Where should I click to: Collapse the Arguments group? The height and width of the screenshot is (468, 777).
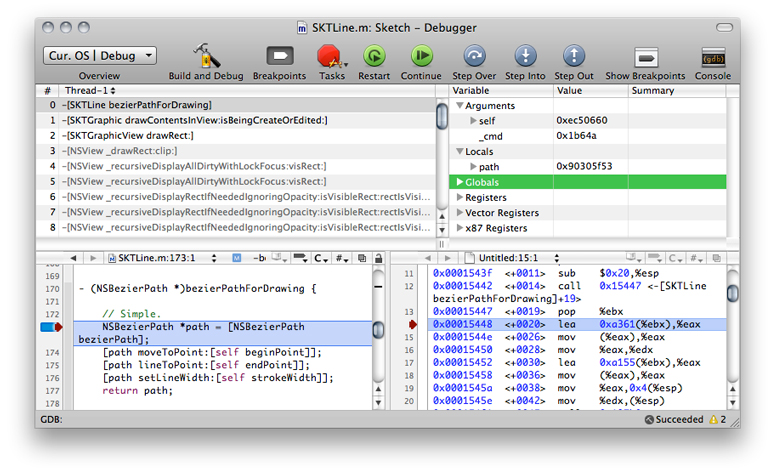(460, 105)
